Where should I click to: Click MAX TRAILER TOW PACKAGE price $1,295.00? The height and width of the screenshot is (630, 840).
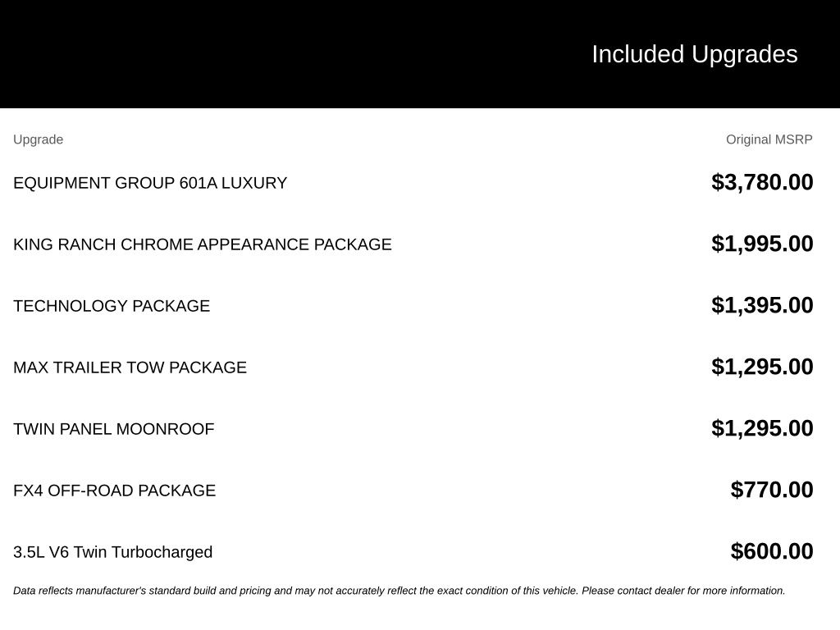point(762,367)
